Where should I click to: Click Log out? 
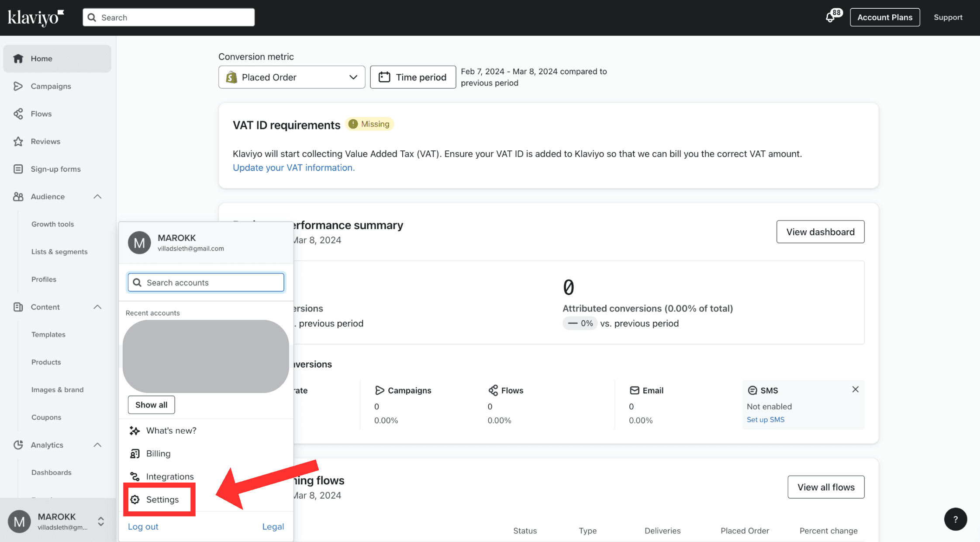pos(143,527)
